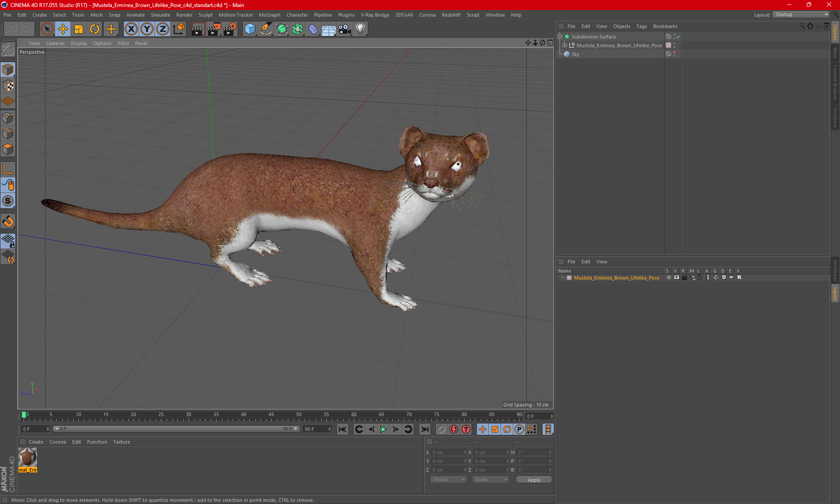Enable Axis mode in left sidebar

[x=8, y=169]
